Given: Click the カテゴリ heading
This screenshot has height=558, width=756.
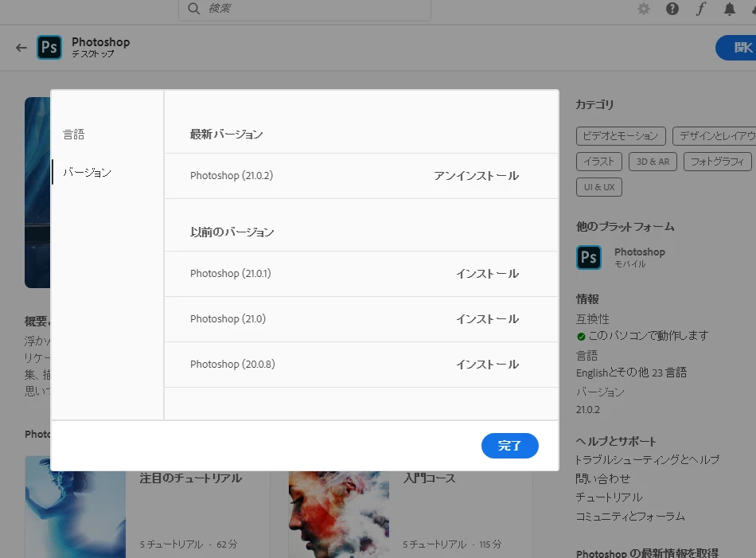Looking at the screenshot, I should click(594, 104).
